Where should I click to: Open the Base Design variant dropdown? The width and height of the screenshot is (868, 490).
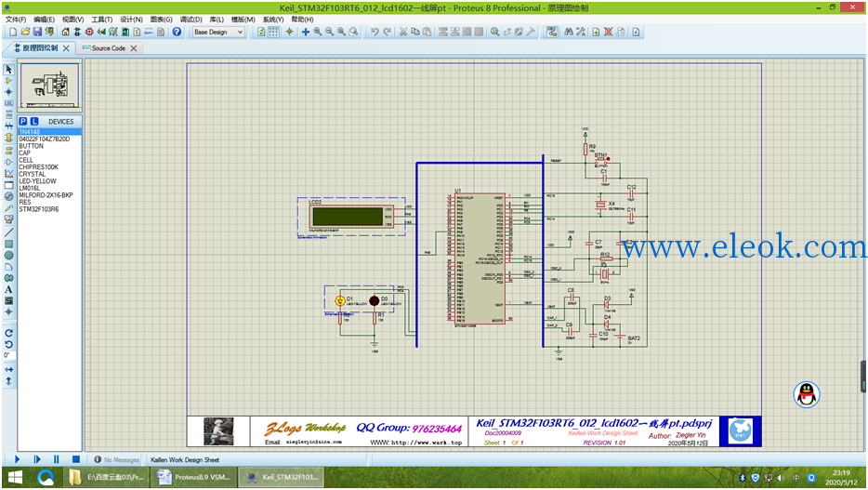coord(218,33)
